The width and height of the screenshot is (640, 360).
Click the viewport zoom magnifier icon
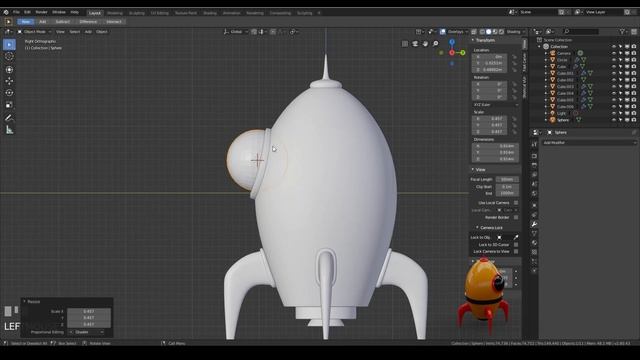pyautogui.click(x=436, y=44)
